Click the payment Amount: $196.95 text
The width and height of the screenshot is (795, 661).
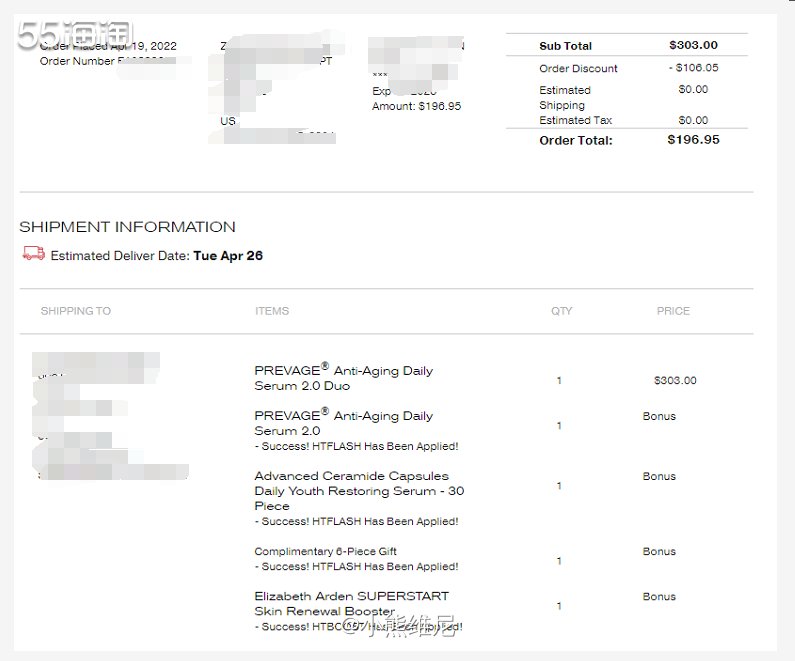point(416,106)
